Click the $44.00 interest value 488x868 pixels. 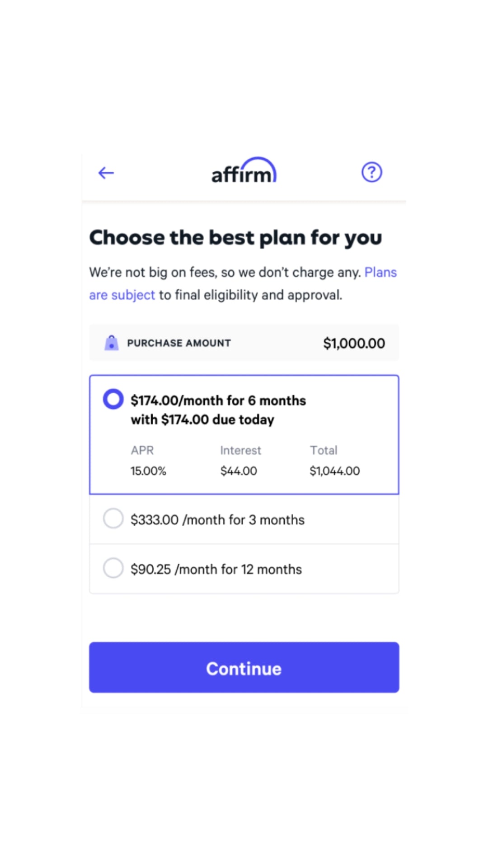point(239,471)
